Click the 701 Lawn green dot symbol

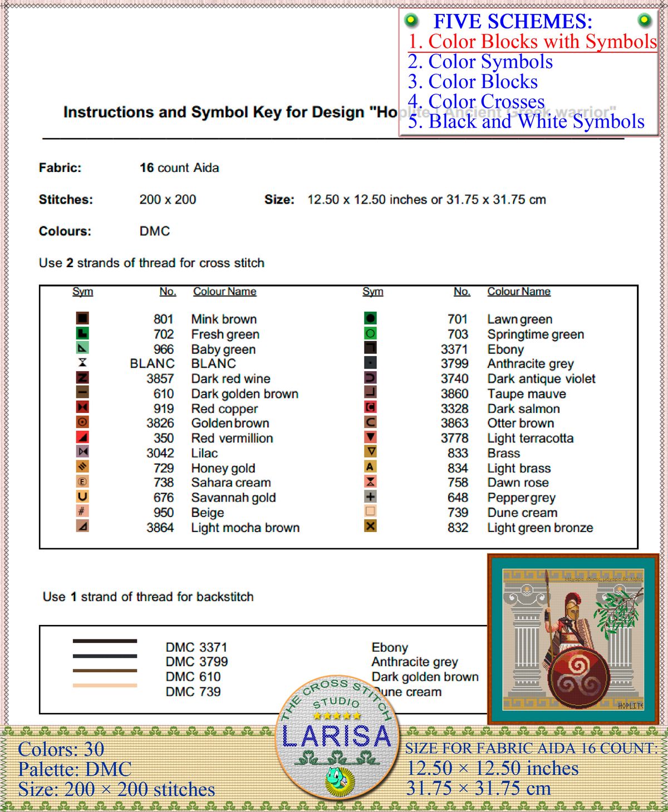coord(370,318)
